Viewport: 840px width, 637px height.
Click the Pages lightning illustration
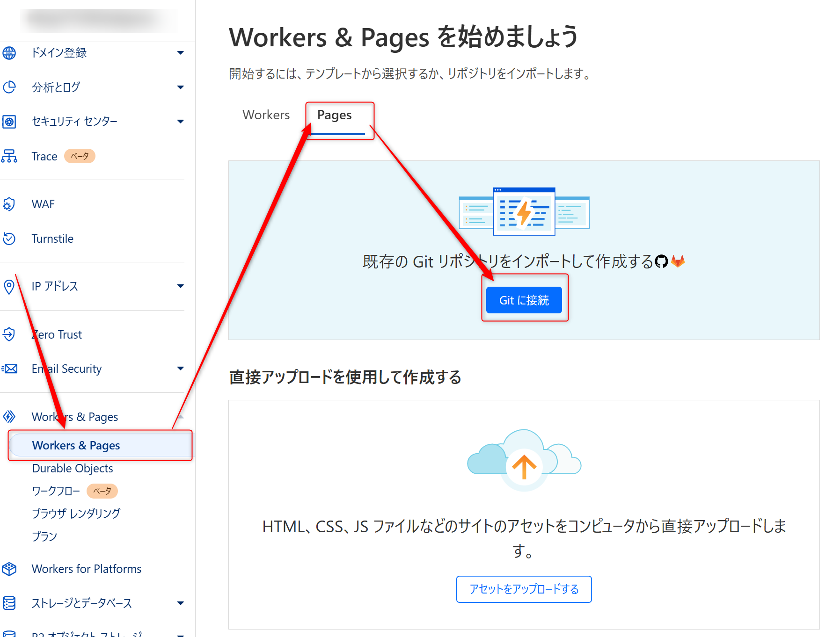[524, 211]
